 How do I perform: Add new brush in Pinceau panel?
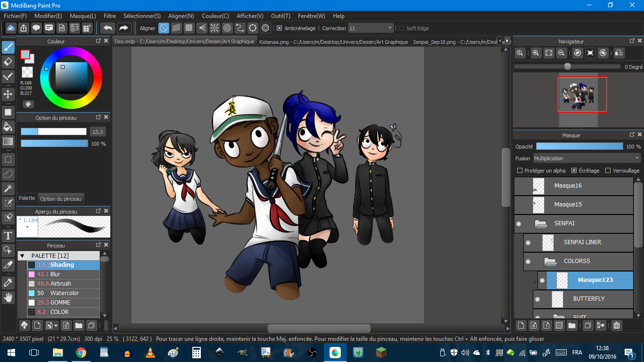click(x=37, y=325)
